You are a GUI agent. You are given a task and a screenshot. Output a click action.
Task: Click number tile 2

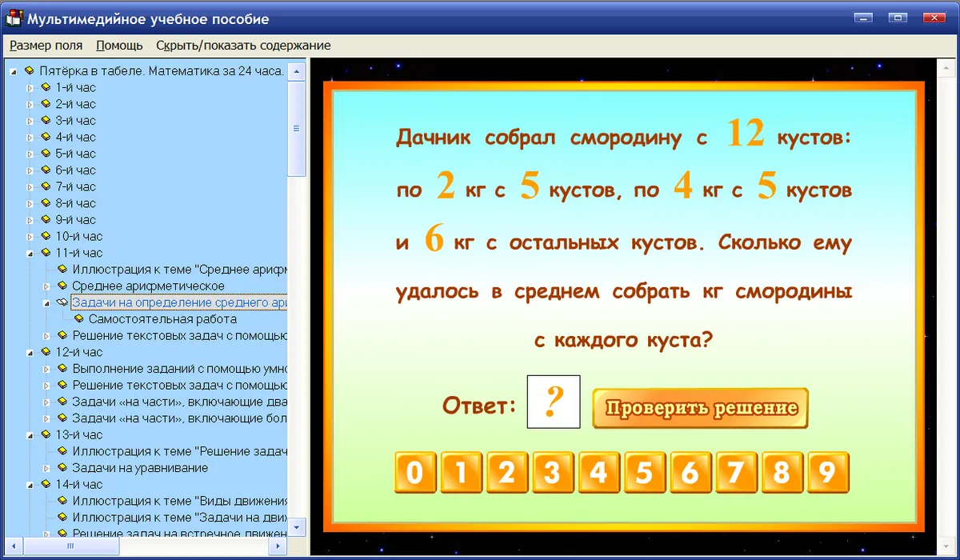(x=506, y=473)
